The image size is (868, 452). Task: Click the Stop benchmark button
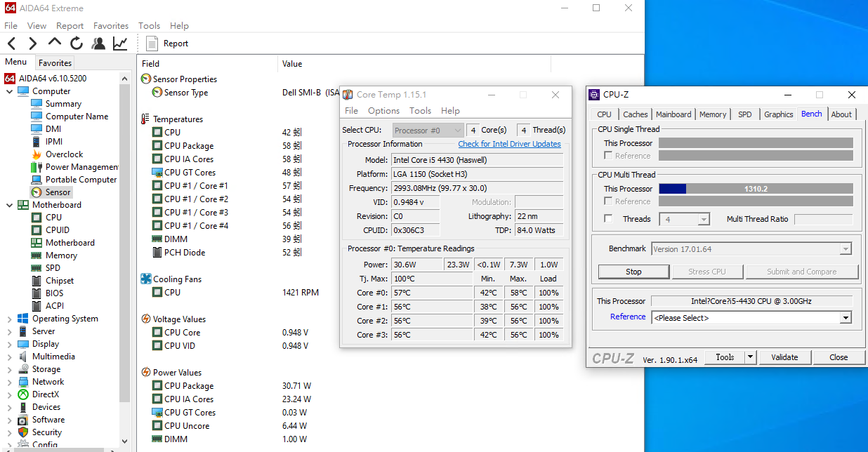click(x=633, y=272)
